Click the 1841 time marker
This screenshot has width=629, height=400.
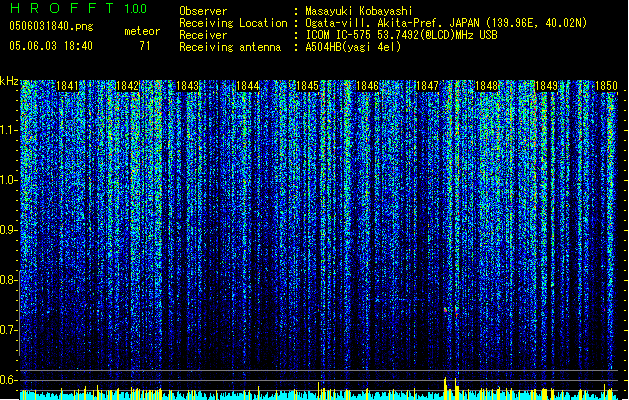[x=67, y=86]
